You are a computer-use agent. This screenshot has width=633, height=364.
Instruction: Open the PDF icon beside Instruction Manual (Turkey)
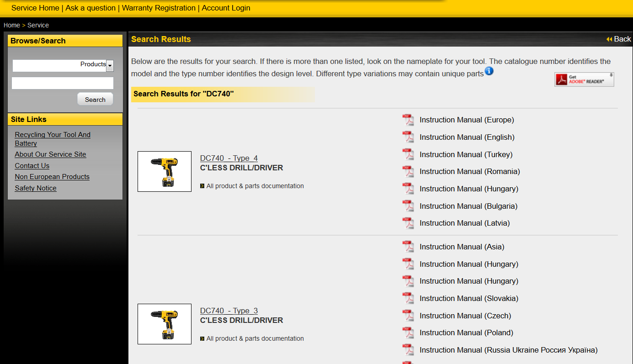tap(408, 154)
